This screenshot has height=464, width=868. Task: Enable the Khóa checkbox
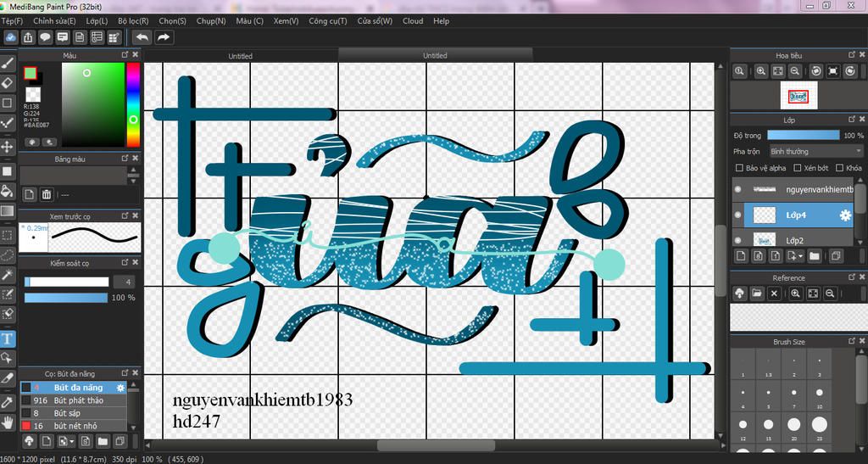840,168
